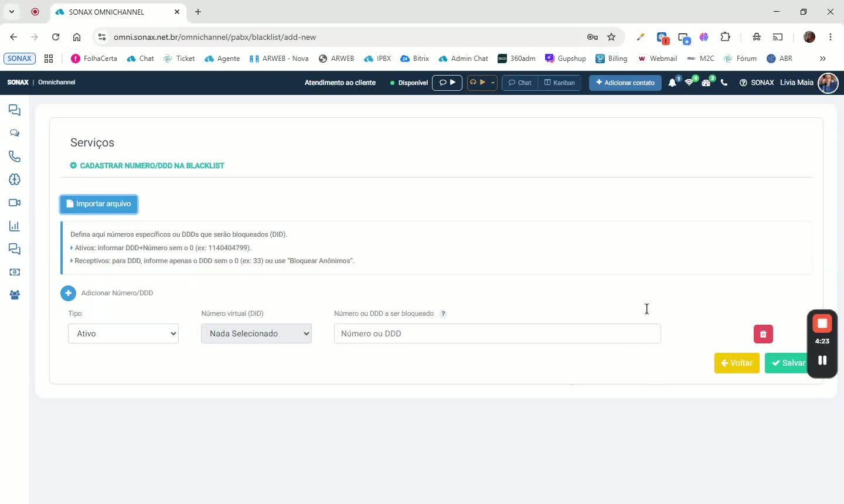
Task: Click the yellow Voltar button
Action: pyautogui.click(x=737, y=363)
